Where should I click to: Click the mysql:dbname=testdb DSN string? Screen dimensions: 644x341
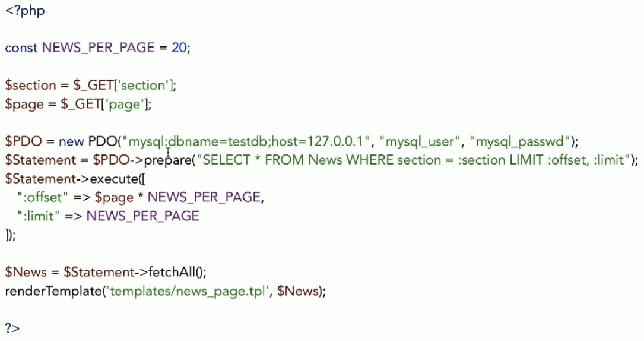247,142
